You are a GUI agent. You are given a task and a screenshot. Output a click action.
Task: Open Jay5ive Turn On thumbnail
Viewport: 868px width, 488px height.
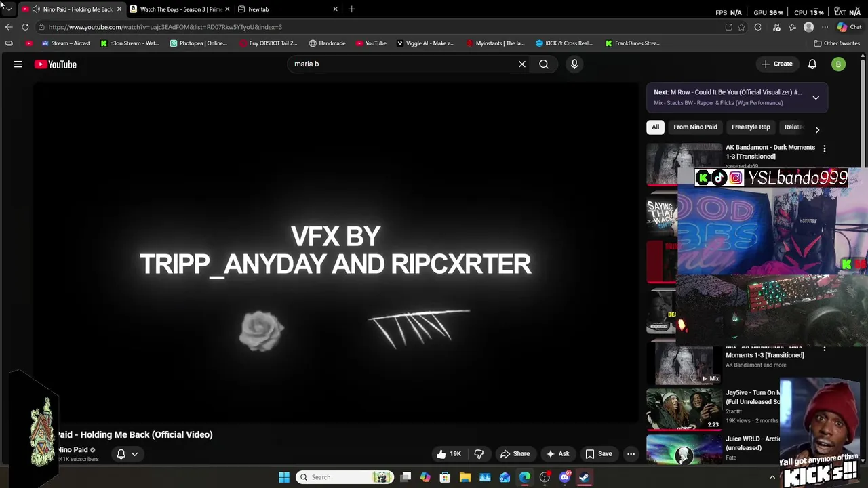pos(684,409)
